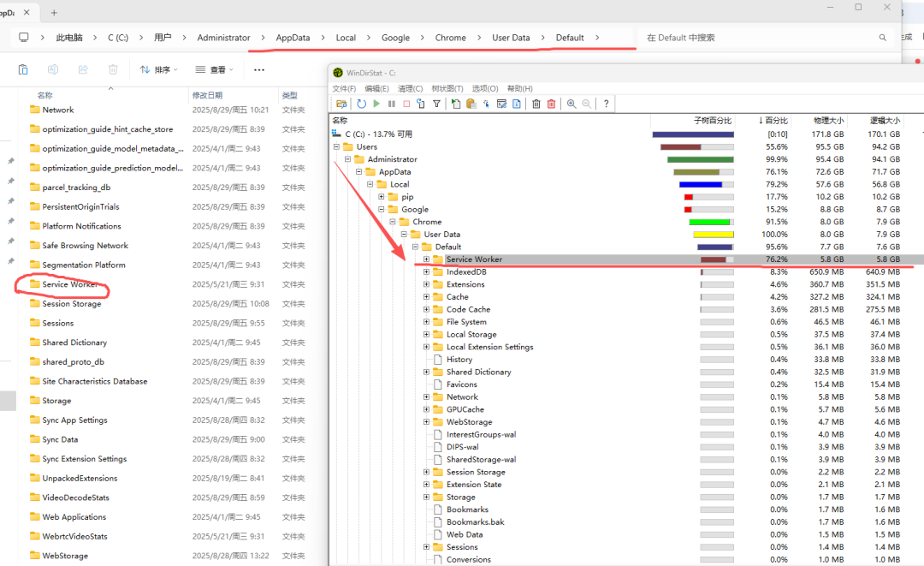Click the User Data breadcrumb

click(x=511, y=38)
